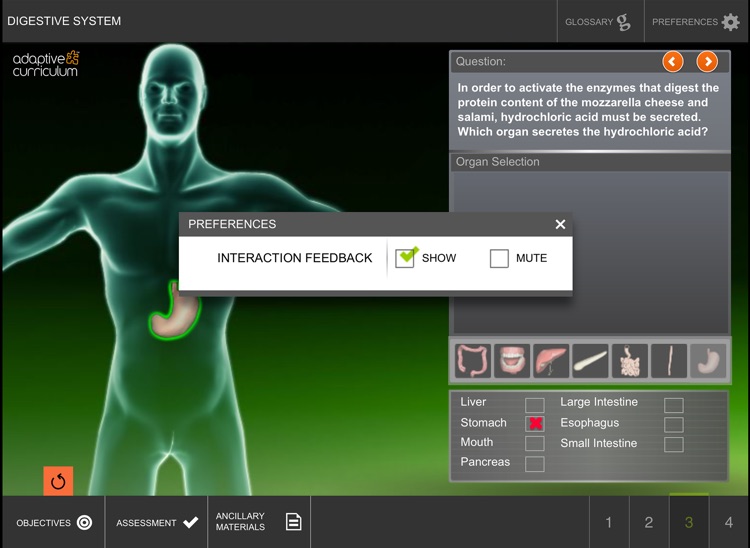Switch to page 2

(x=649, y=522)
